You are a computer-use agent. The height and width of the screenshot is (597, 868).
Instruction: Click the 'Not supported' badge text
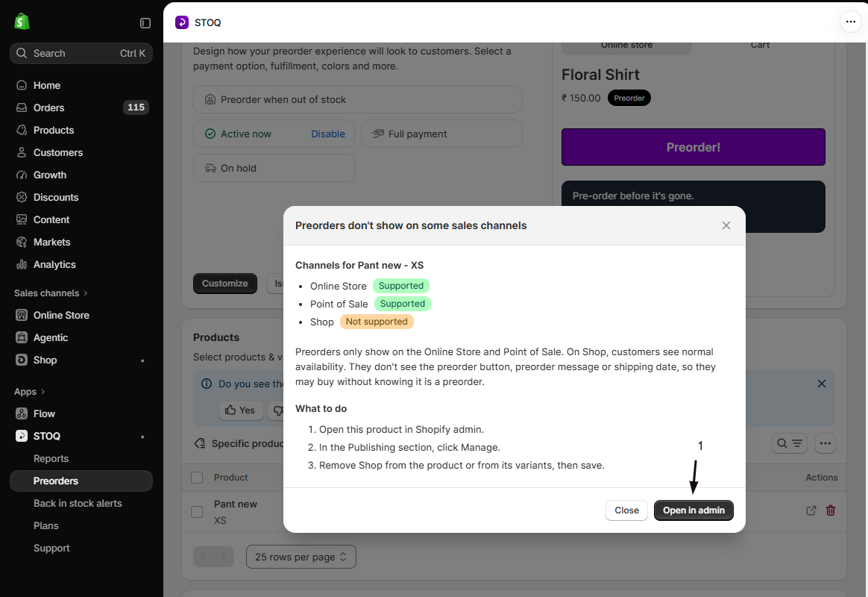[x=377, y=322]
